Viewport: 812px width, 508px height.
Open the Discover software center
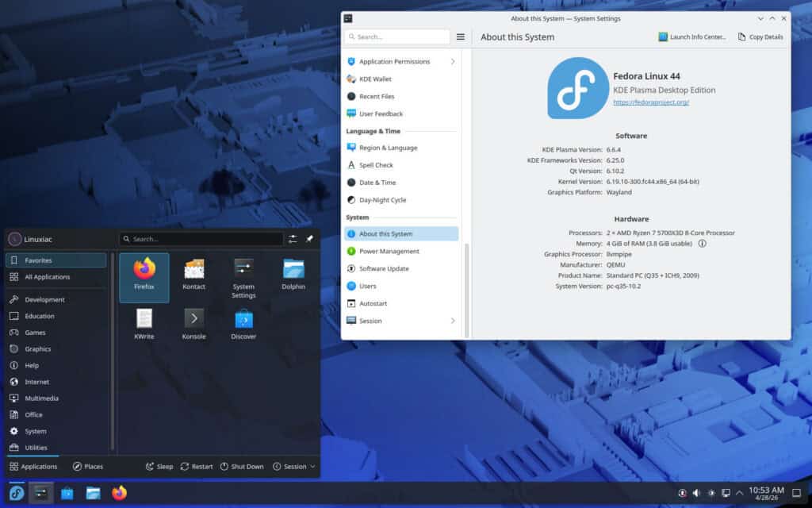pos(243,323)
